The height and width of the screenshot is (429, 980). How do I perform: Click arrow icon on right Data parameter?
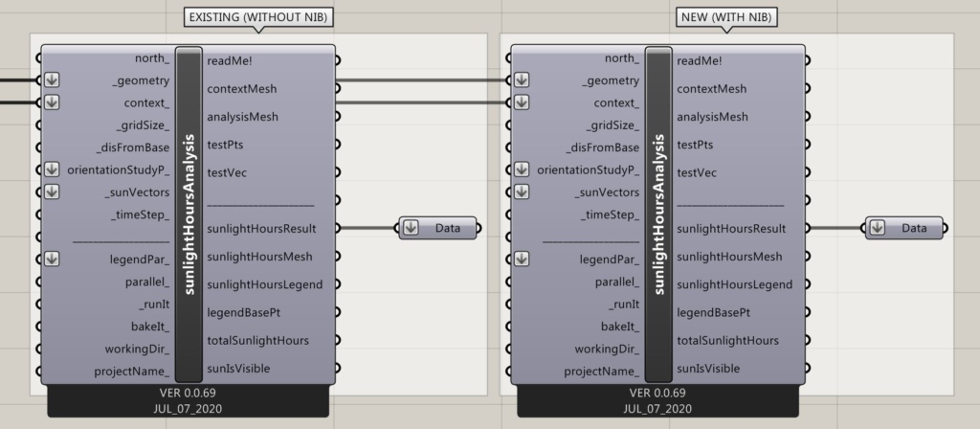click(x=880, y=228)
